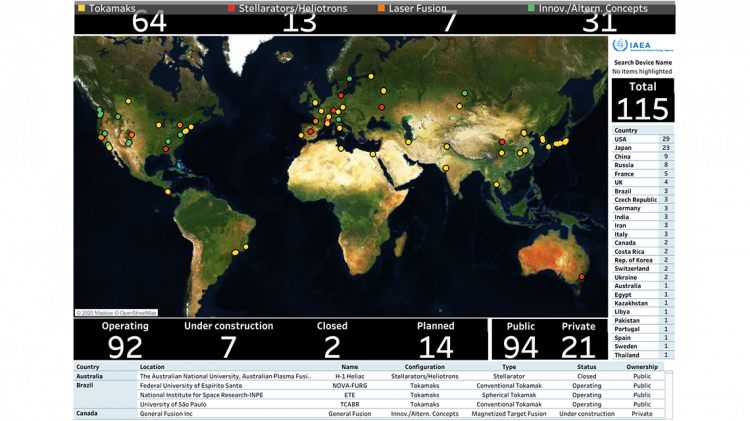Click the table's vertical scrollbar
This screenshot has width=750, height=421.
tap(669, 395)
